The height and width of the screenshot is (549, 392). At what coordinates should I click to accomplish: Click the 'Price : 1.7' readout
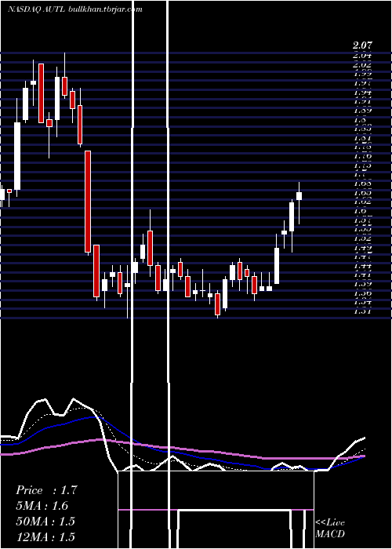46,490
